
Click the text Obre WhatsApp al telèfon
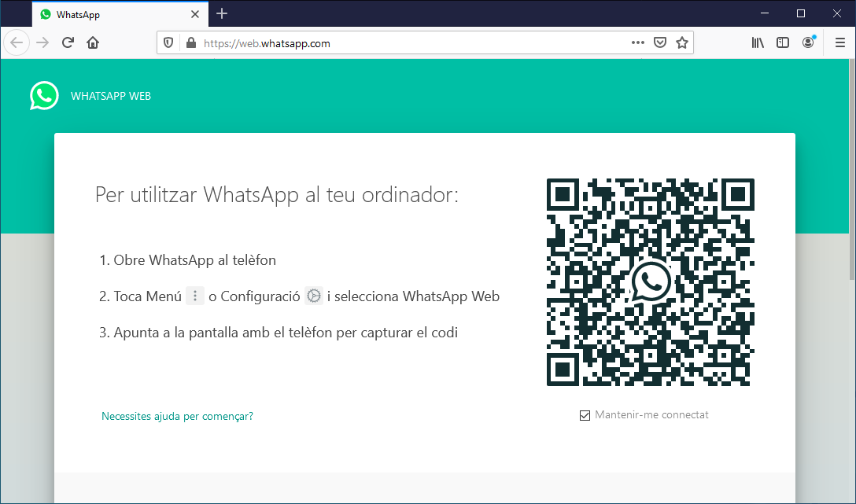pyautogui.click(x=195, y=260)
